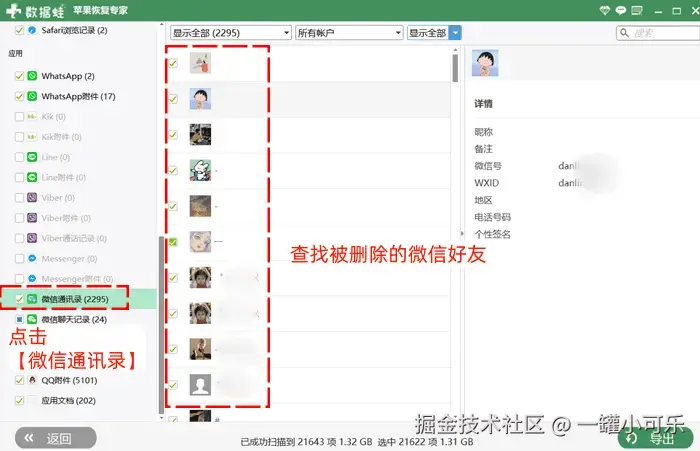Select WhatsApp附件 (17) category

(78, 96)
